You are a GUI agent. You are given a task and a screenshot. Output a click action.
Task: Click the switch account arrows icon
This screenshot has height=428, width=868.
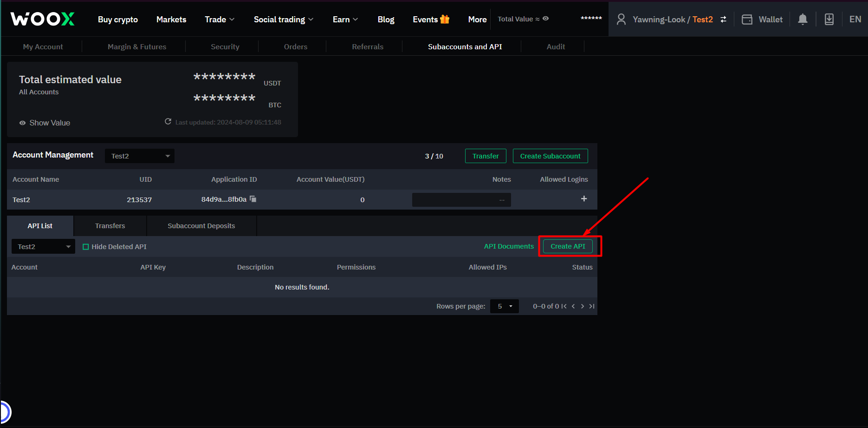click(723, 19)
